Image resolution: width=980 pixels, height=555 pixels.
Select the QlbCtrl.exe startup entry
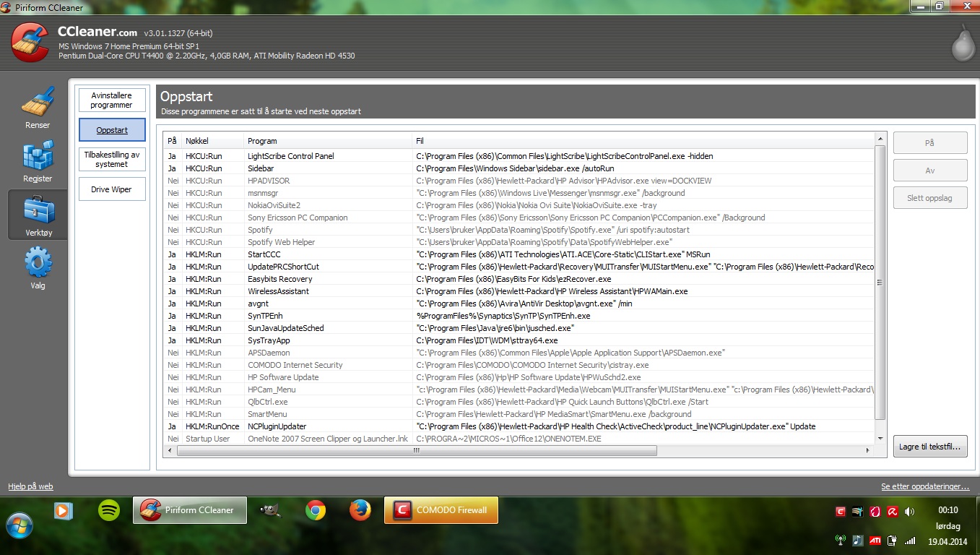[x=519, y=402]
